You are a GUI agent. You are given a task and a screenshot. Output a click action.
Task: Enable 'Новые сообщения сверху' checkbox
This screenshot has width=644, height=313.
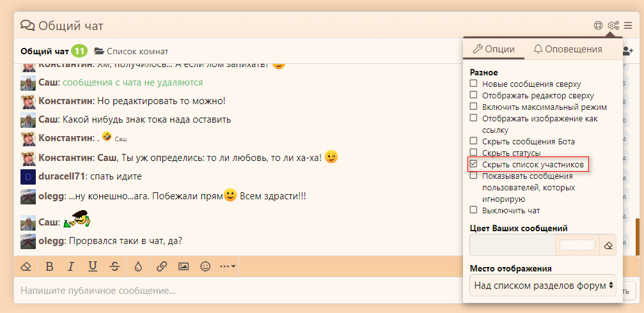pyautogui.click(x=474, y=84)
